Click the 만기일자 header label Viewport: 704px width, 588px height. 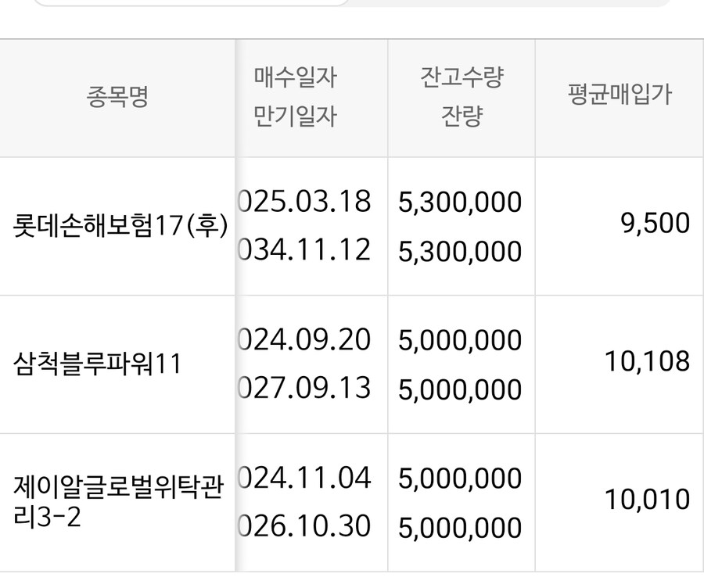click(x=295, y=117)
